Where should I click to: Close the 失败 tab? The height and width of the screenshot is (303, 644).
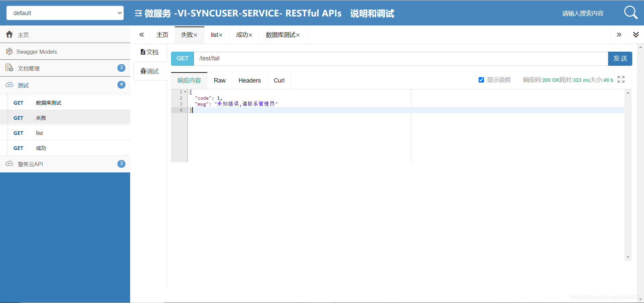(196, 35)
